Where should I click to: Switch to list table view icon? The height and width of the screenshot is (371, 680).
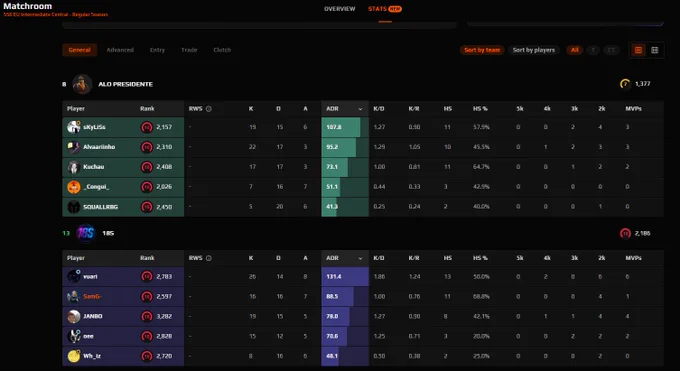[x=638, y=50]
